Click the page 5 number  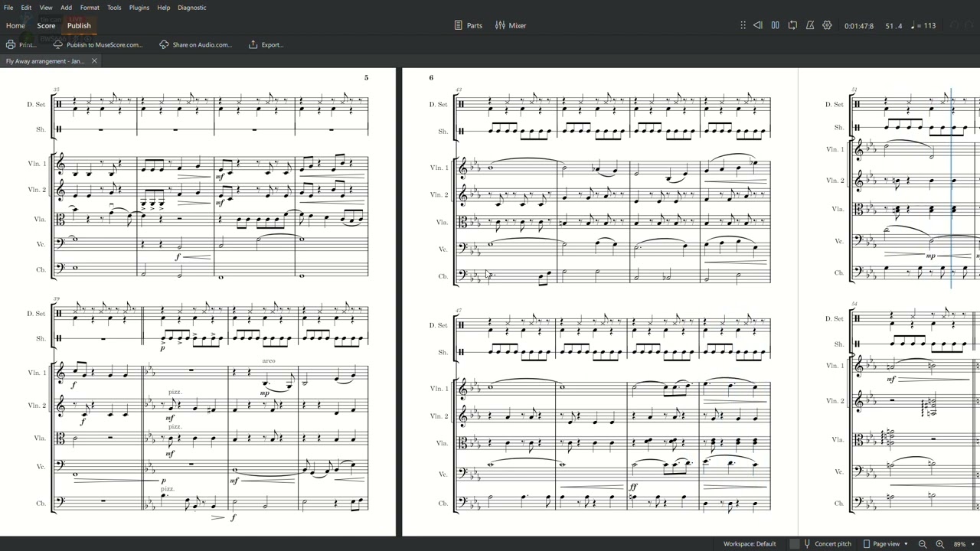pyautogui.click(x=366, y=77)
